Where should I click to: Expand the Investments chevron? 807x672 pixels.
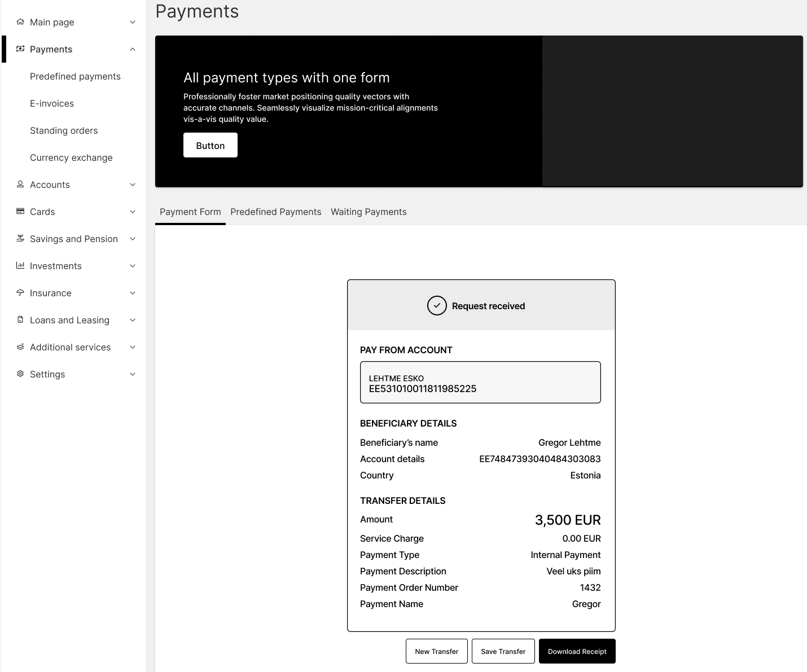tap(133, 266)
